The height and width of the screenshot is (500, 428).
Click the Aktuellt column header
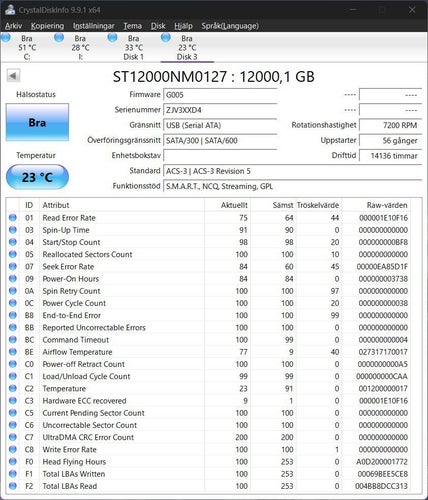(x=227, y=205)
